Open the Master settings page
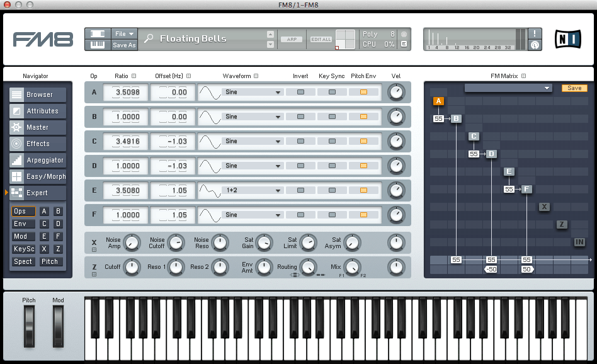 click(38, 127)
